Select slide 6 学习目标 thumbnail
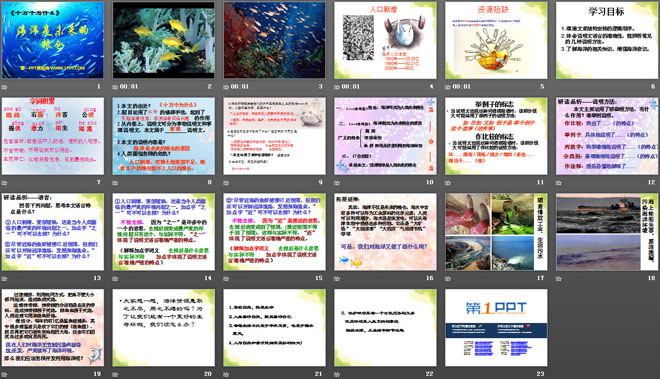Screen dimensions: 660x379 pyautogui.click(x=607, y=40)
